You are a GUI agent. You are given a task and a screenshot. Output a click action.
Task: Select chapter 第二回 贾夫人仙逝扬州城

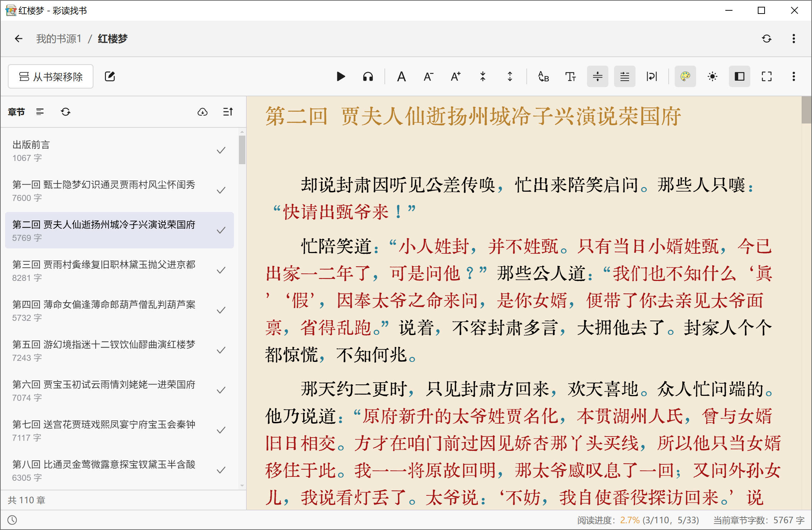[119, 231]
